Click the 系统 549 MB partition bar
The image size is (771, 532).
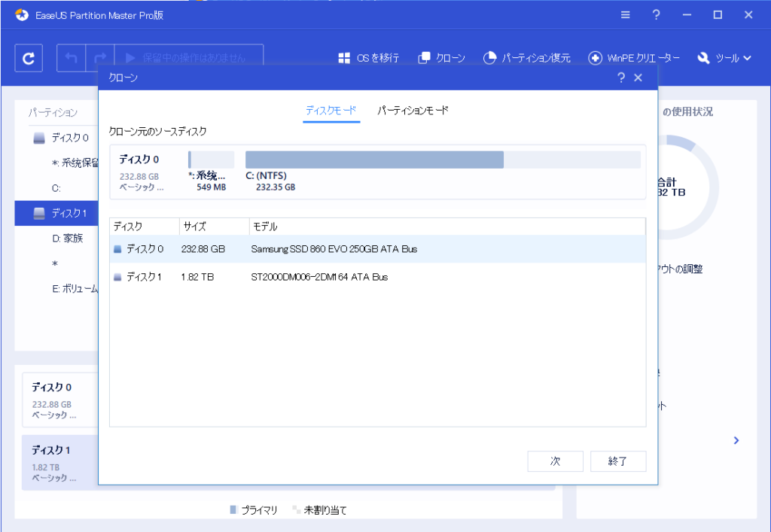pos(211,160)
